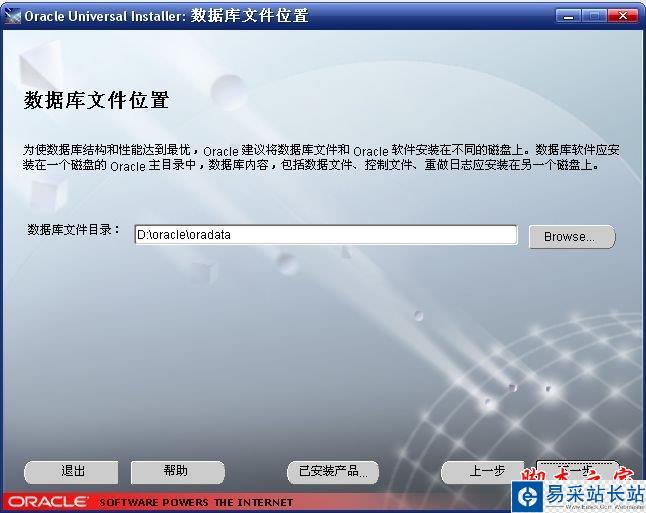The width and height of the screenshot is (646, 513).
Task: Open help via 帮助 button
Action: pyautogui.click(x=178, y=472)
